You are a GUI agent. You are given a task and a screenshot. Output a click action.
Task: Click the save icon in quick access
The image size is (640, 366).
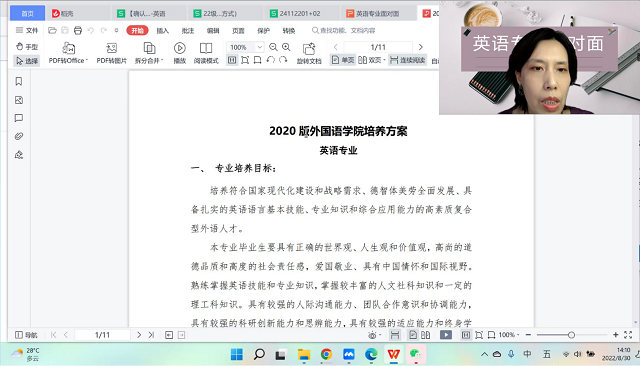click(65, 30)
